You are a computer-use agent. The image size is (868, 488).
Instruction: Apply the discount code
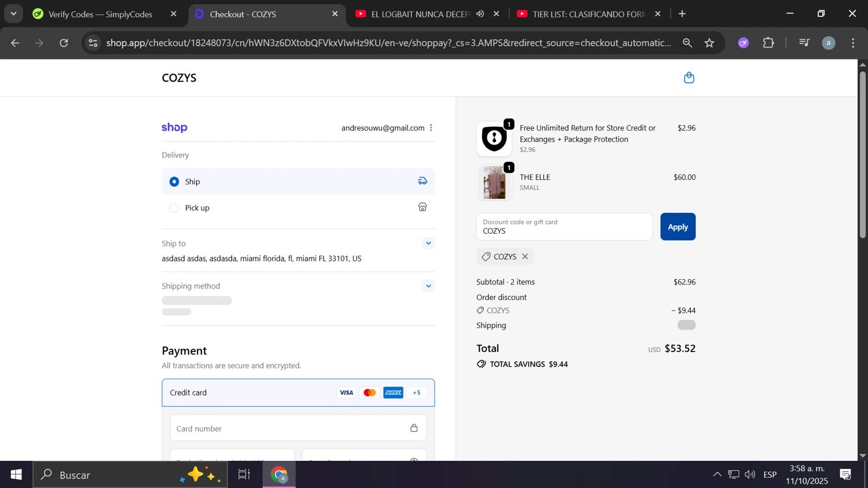click(x=678, y=227)
